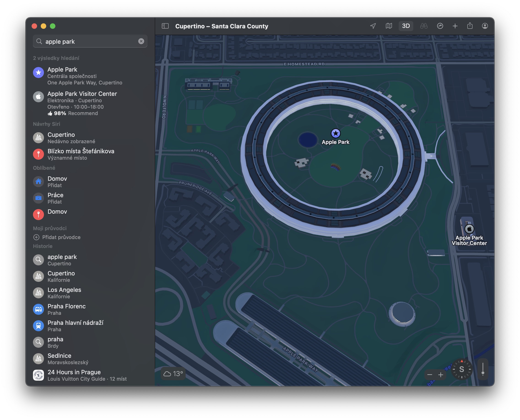520x420 pixels.
Task: Toggle the sidebar visibility icon
Action: (x=165, y=26)
